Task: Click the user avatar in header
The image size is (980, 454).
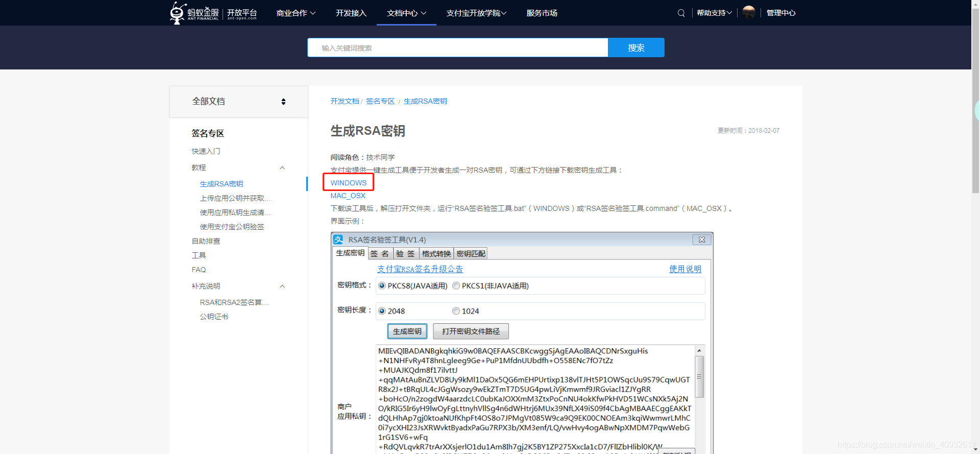Action: [749, 13]
